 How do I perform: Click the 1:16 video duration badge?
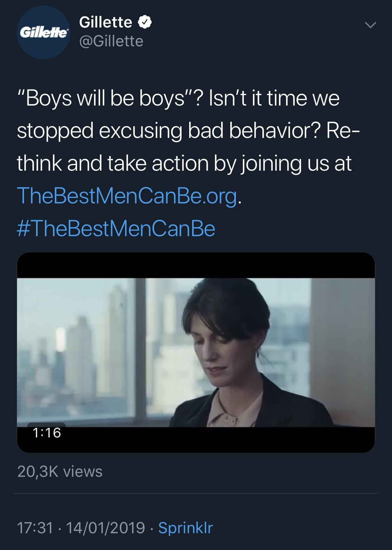(47, 433)
